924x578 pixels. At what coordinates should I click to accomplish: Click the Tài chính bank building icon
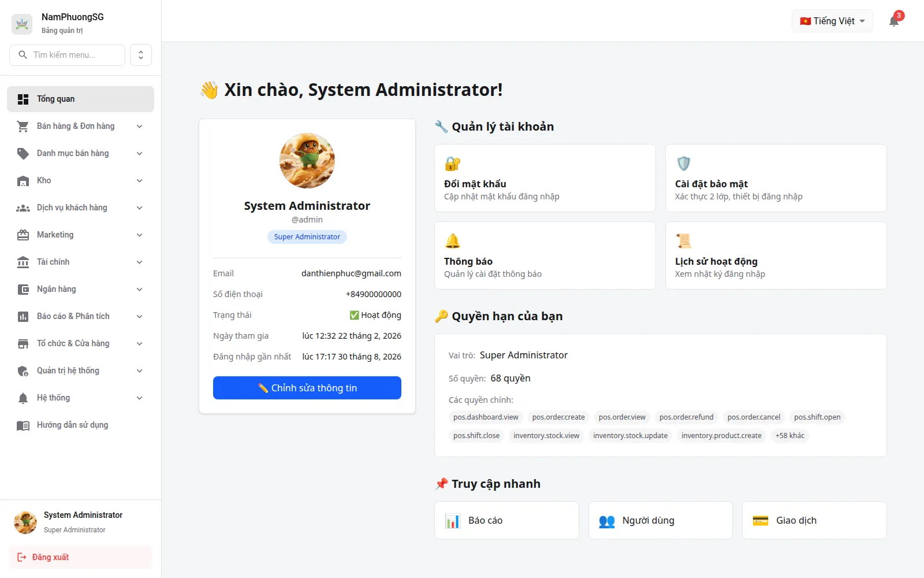pos(23,262)
